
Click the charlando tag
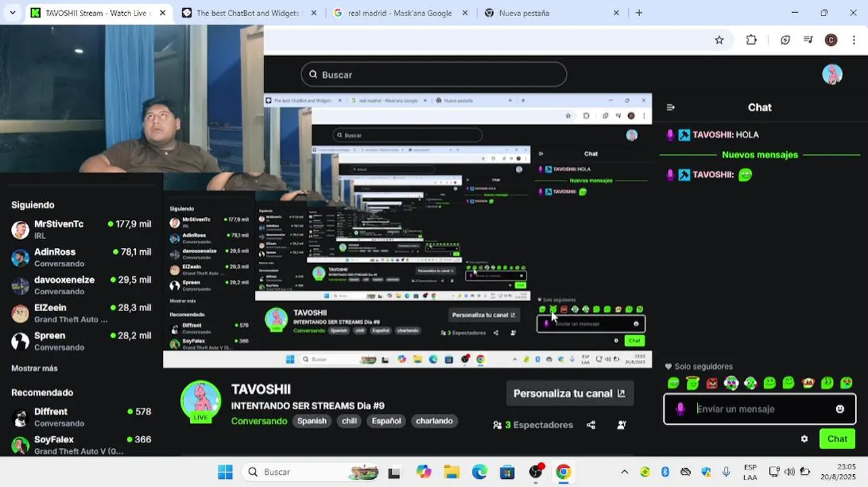(435, 421)
